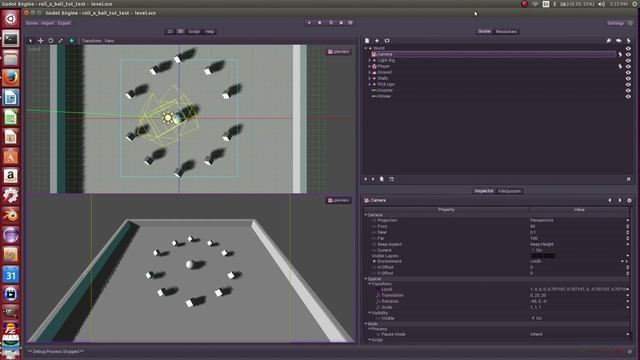The image size is (640, 360).
Task: Click the New Node icon in Scene panel
Action: 367,41
